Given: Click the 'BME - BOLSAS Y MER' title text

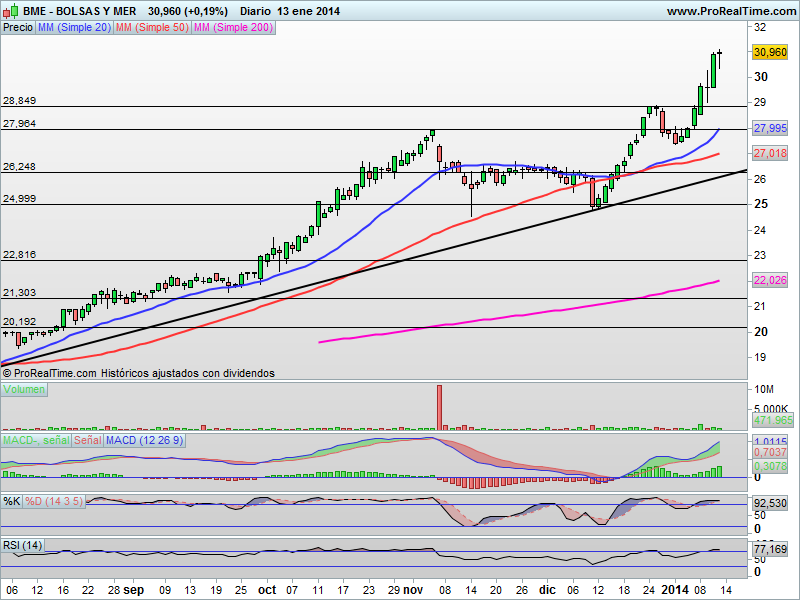Looking at the screenshot, I should [80, 11].
